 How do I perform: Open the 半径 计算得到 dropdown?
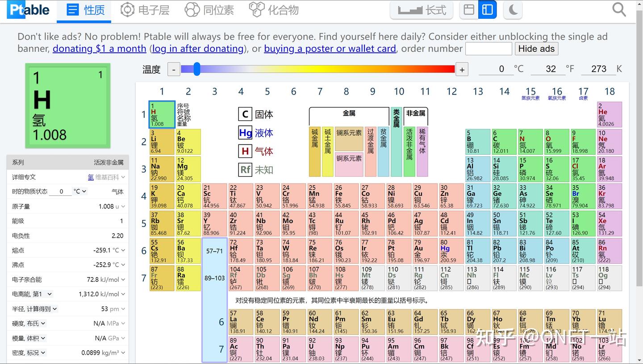(33, 309)
